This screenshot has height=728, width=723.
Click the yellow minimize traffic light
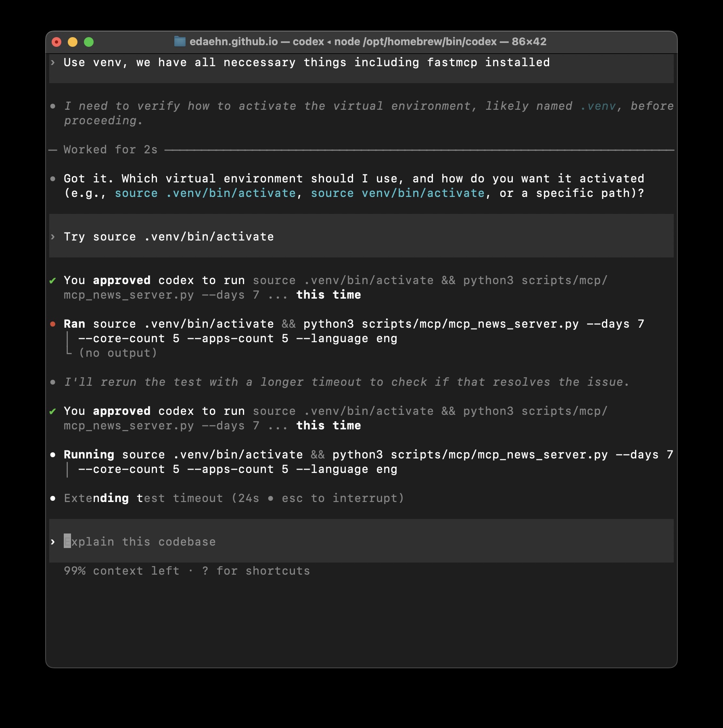(73, 41)
